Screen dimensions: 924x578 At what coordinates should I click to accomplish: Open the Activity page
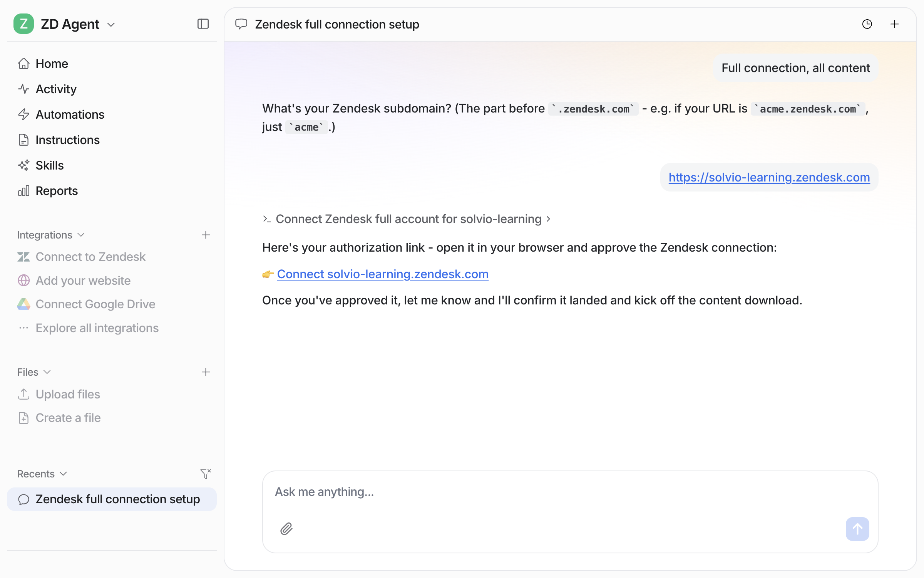click(47, 89)
